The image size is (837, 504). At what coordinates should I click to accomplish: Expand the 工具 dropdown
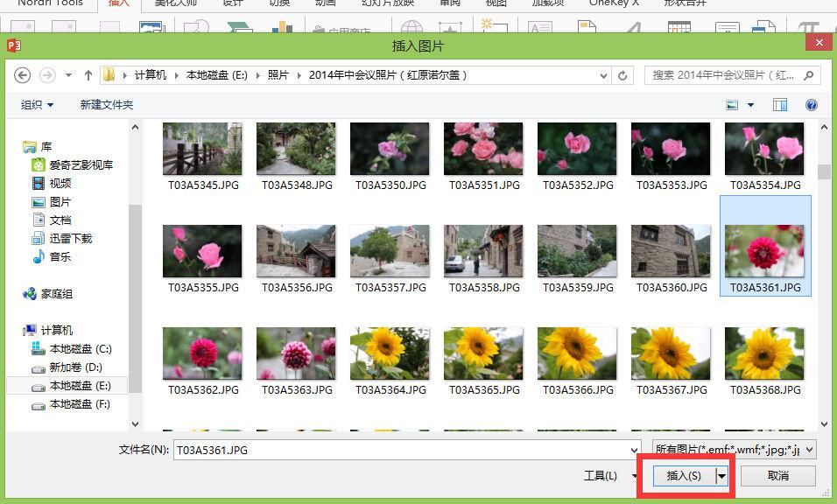pyautogui.click(x=601, y=476)
